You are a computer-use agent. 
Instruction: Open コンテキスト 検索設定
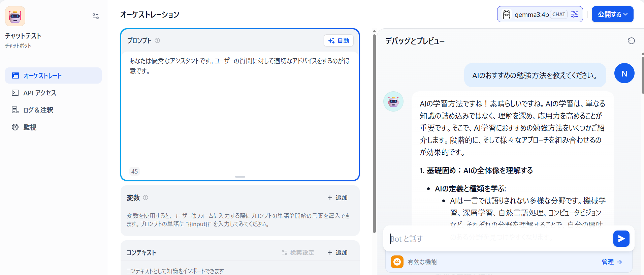(298, 252)
